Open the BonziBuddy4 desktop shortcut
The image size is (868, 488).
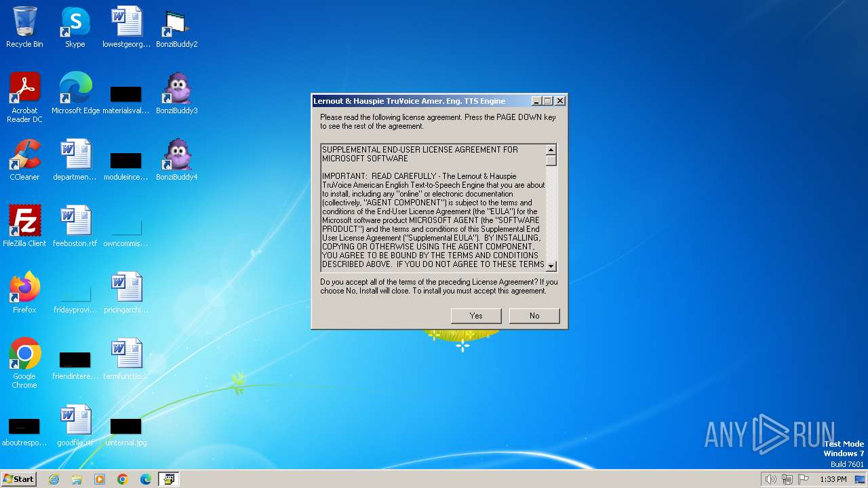pyautogui.click(x=176, y=160)
